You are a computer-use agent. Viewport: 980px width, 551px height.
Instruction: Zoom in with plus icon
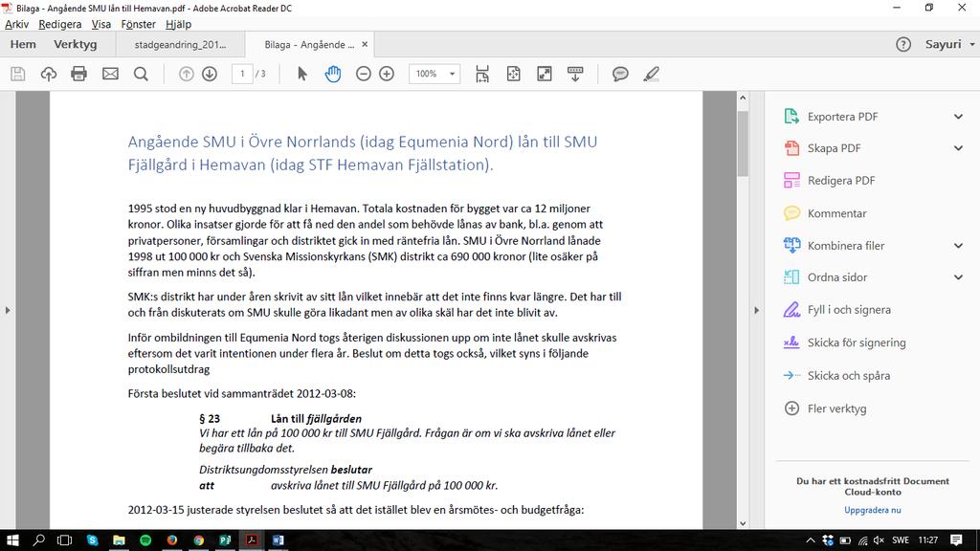(387, 74)
